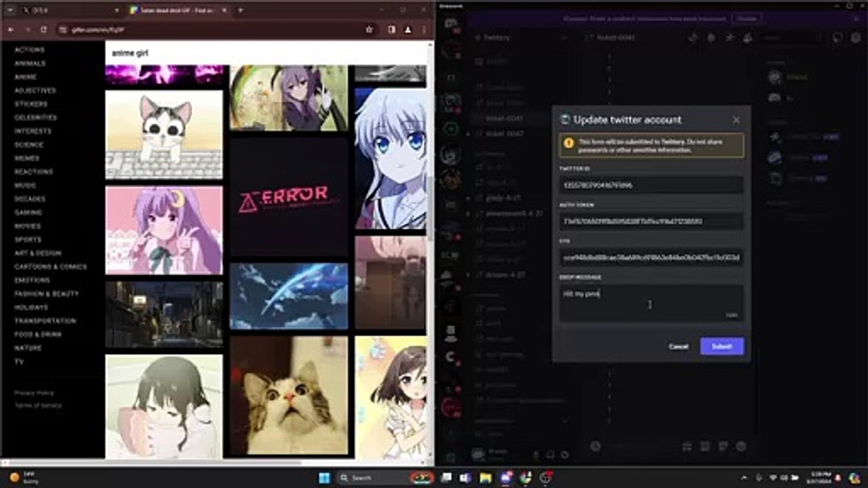Screen dimensions: 868x488
Task: Open Discord channel notification settings bell
Action: pos(711,38)
